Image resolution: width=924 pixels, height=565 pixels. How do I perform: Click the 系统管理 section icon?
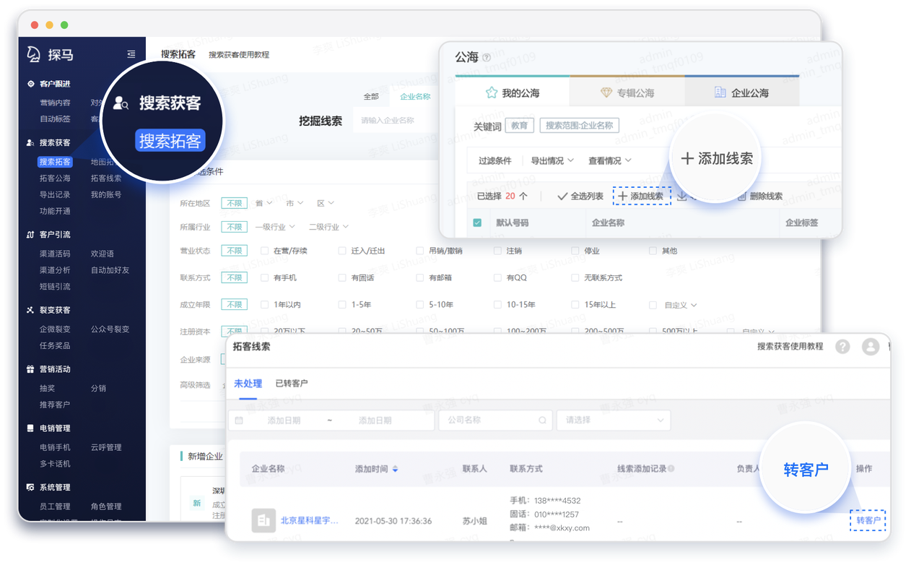click(30, 488)
